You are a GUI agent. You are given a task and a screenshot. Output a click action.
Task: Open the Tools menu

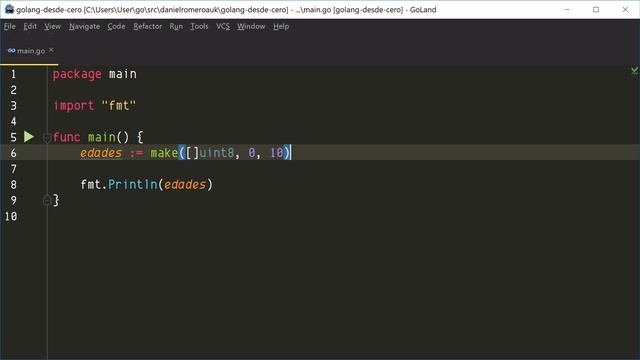click(x=199, y=27)
